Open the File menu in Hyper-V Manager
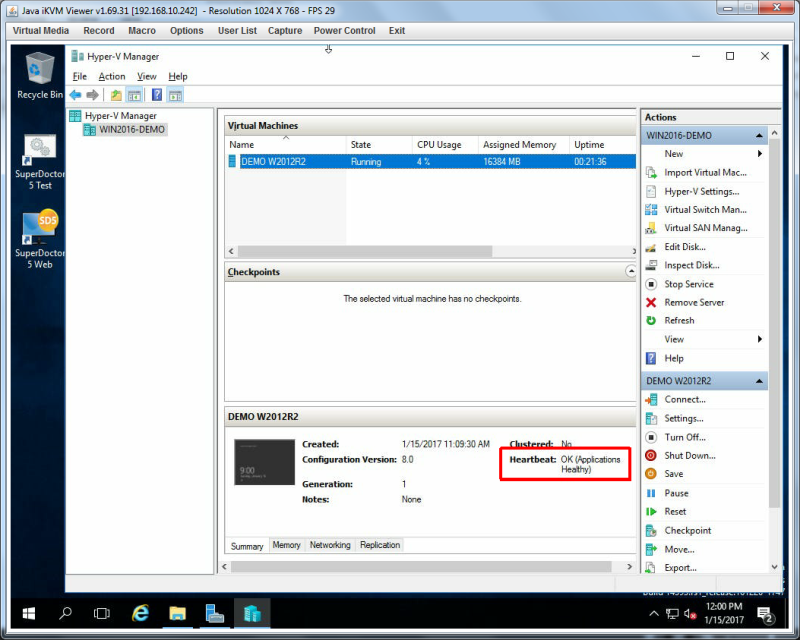This screenshot has height=640, width=800. point(80,77)
